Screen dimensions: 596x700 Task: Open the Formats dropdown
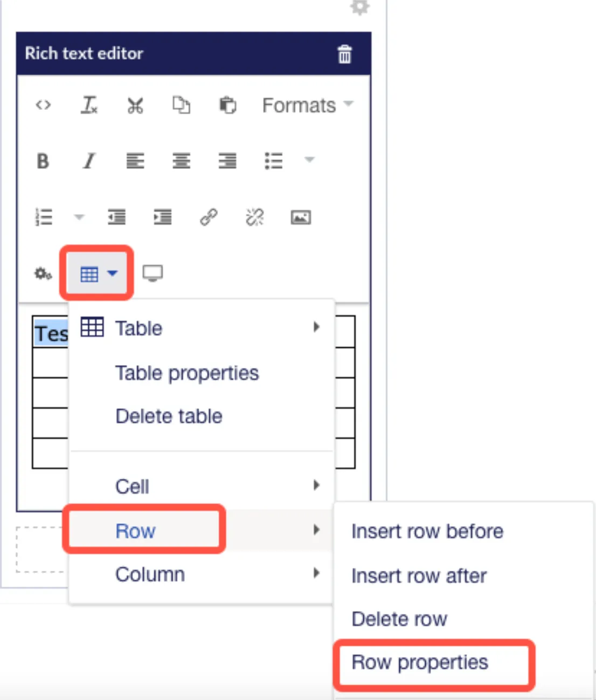(x=308, y=106)
